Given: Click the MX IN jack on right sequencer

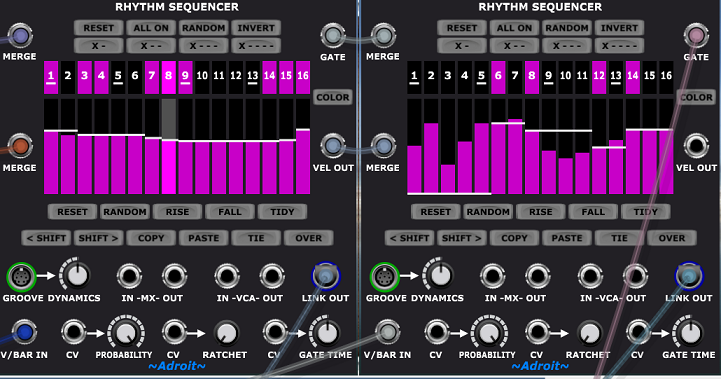Looking at the screenshot, I should [492, 276].
